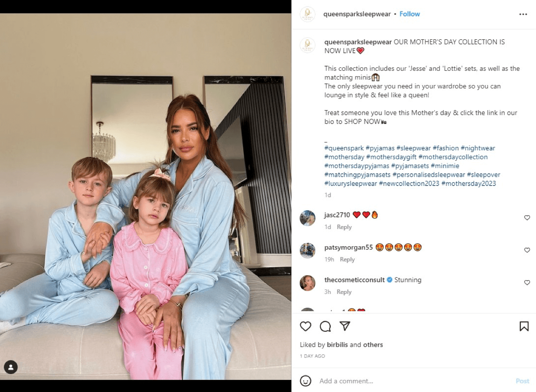536x392 pixels.
Task: Open list of others who liked
Action: 373,345
